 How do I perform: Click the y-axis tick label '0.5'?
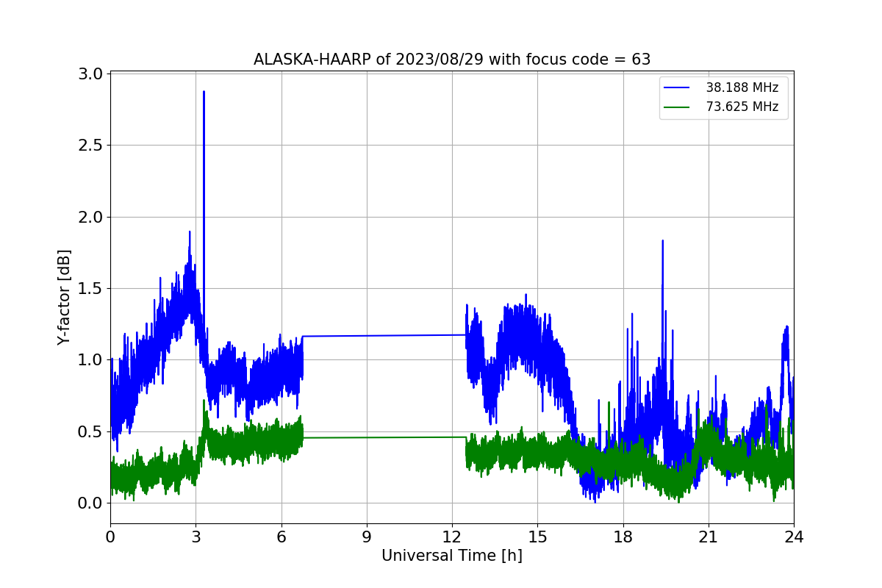pos(90,431)
